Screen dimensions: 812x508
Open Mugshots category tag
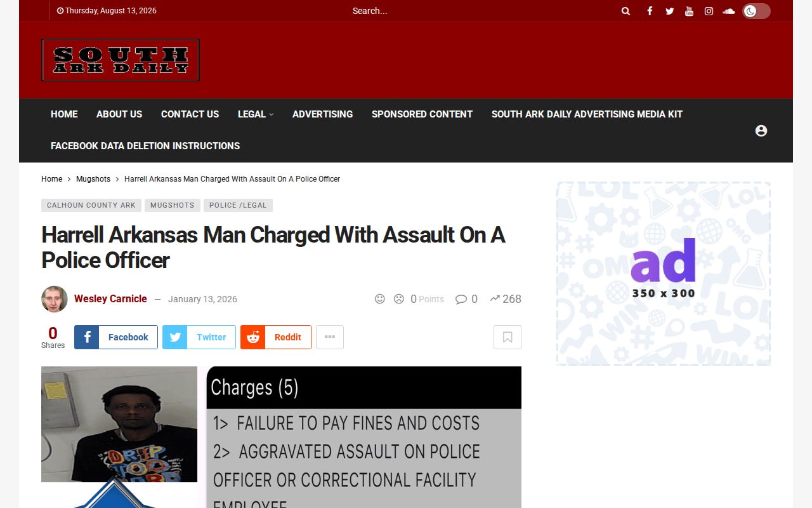pyautogui.click(x=173, y=205)
